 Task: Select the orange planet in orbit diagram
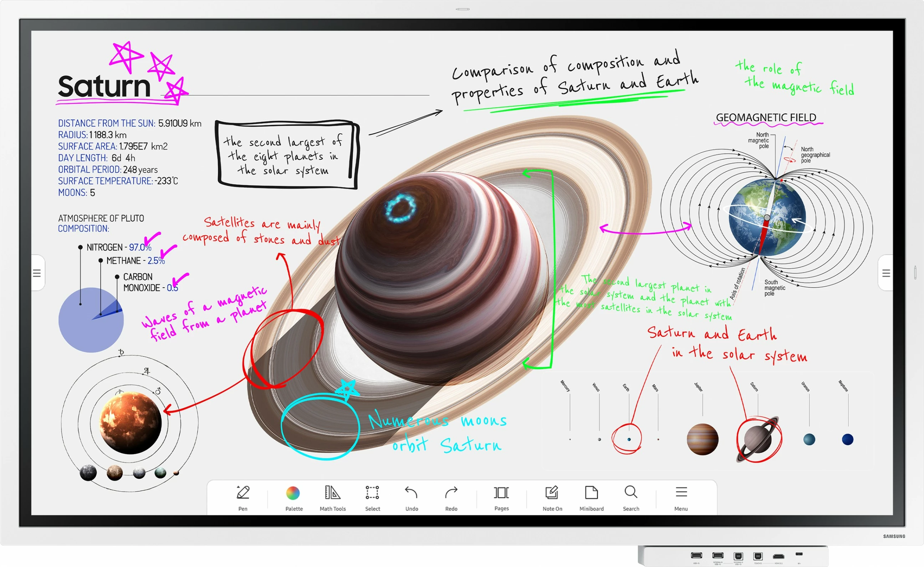(130, 423)
